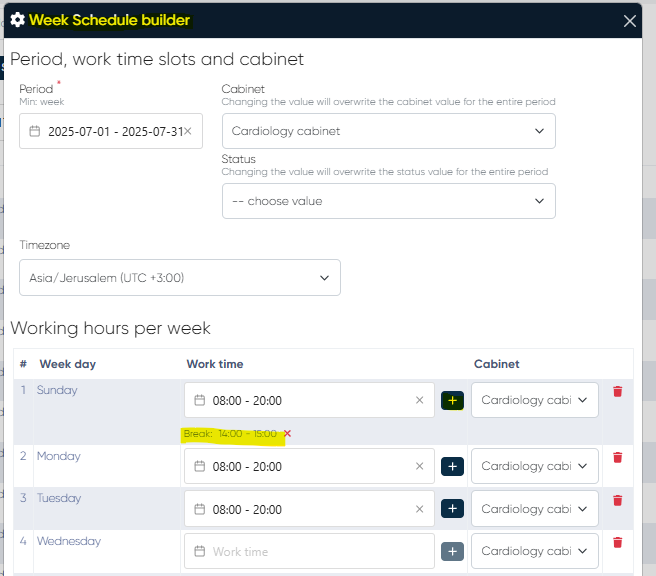
Task: Open Wednesday's Cabinet dropdown
Action: tap(535, 551)
